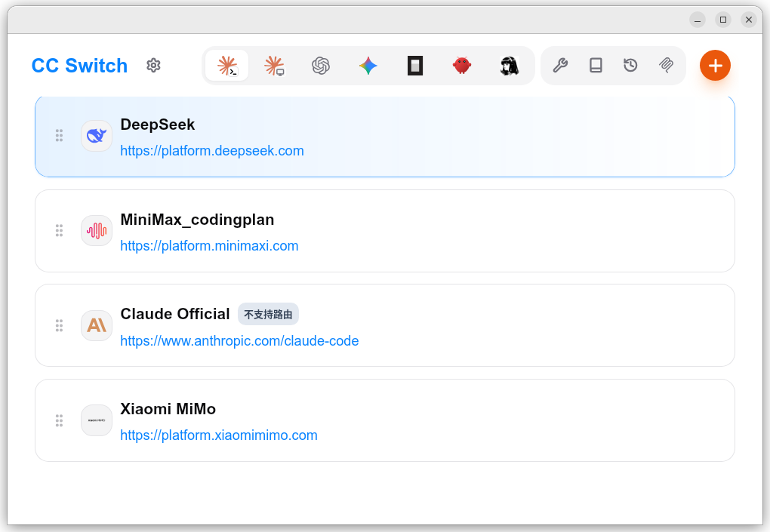
Task: Open the wrench tools icon
Action: [560, 65]
